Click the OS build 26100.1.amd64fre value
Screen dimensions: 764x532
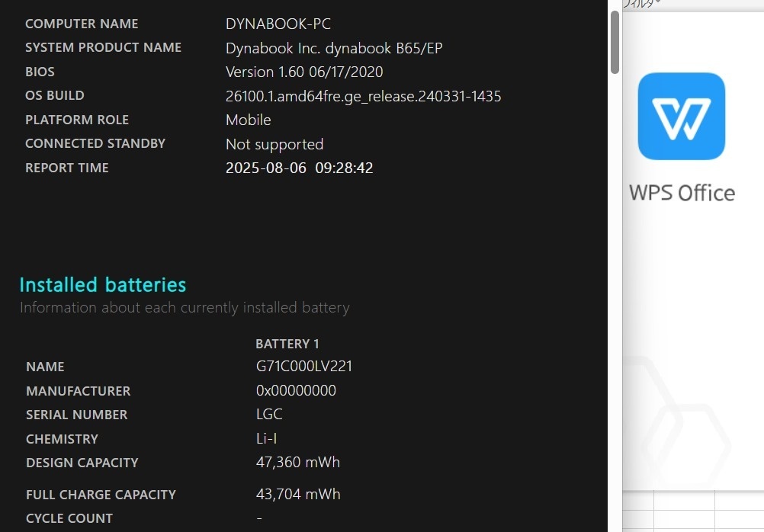pos(363,97)
